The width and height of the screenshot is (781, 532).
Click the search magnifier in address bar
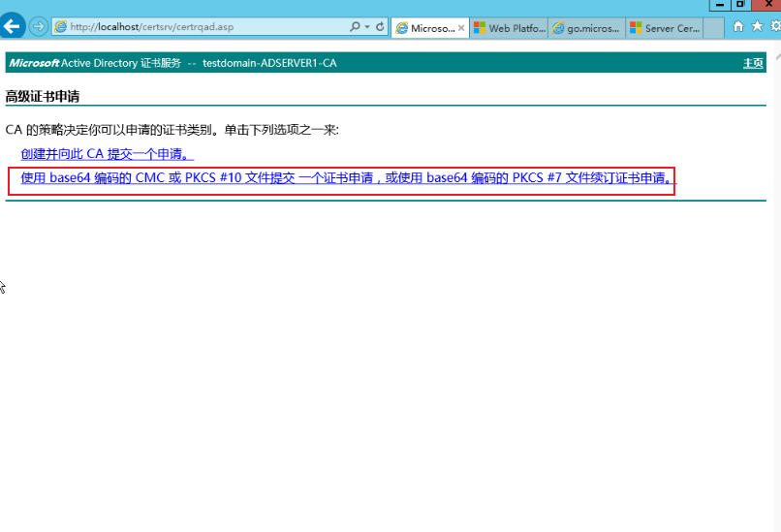click(x=355, y=26)
